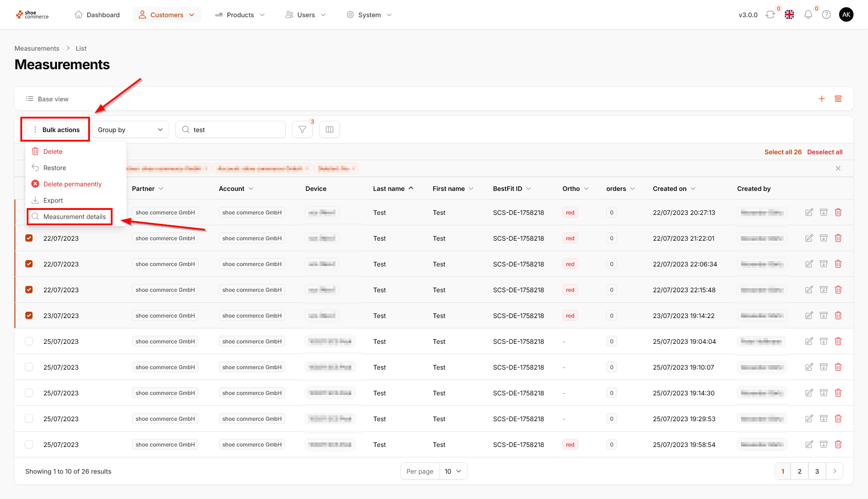Click the filter funnel icon
The image size is (868, 499).
pos(302,129)
